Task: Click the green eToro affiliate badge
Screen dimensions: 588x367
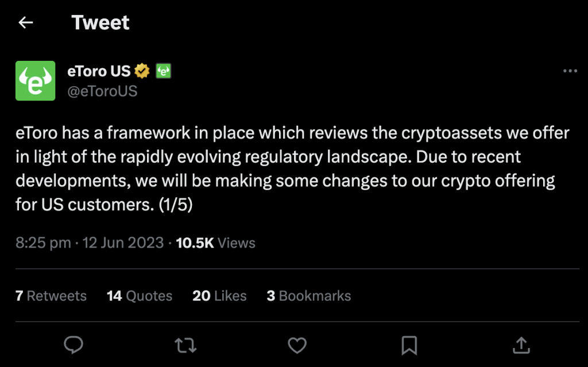Action: tap(164, 71)
